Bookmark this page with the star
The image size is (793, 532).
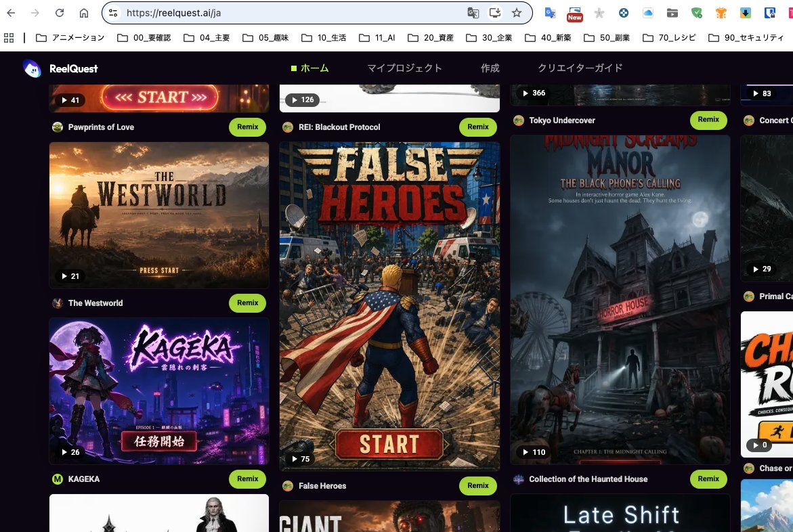tap(516, 13)
